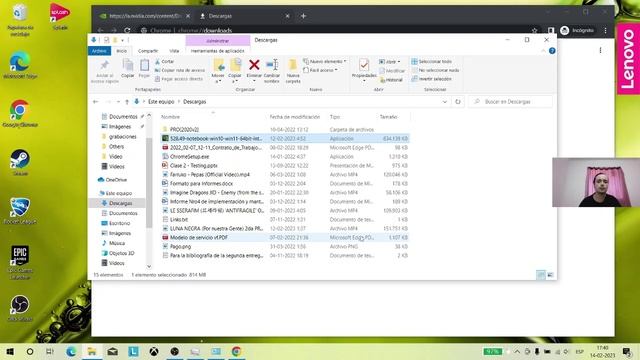Switch to details view icon
The width and height of the screenshot is (640, 360).
tap(540, 275)
